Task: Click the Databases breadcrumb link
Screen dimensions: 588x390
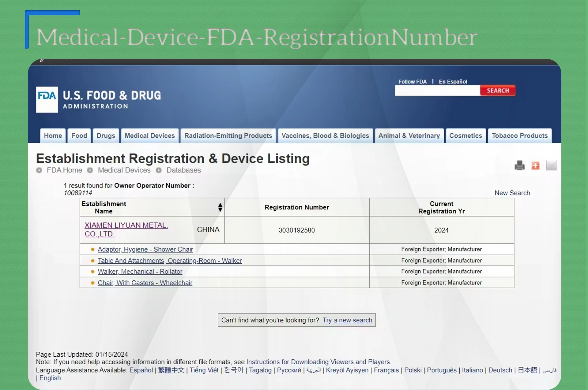Action: coord(183,170)
